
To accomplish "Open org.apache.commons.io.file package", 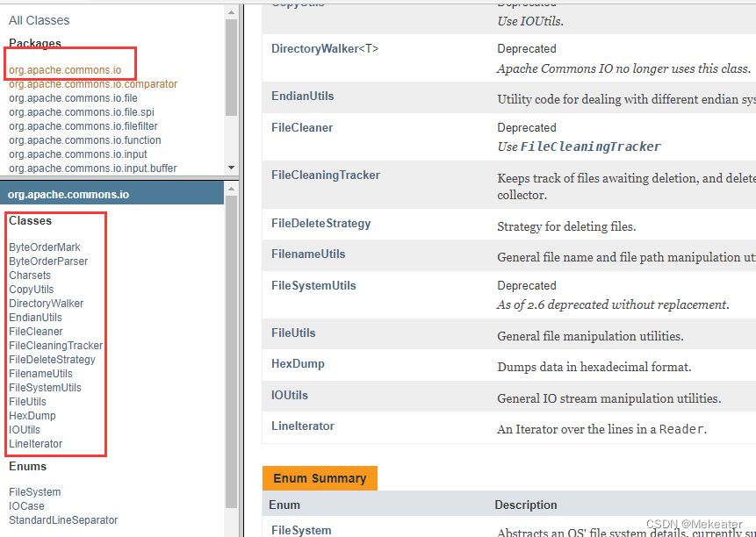I will coord(73,98).
